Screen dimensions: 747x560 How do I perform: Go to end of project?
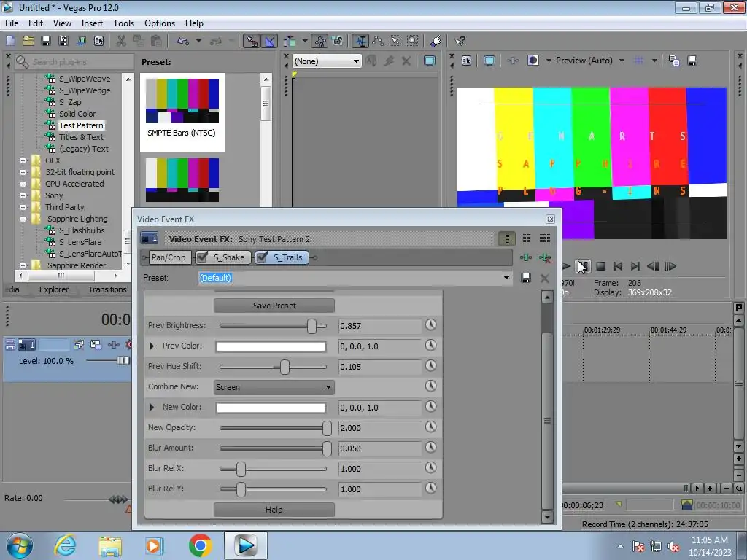pyautogui.click(x=635, y=266)
